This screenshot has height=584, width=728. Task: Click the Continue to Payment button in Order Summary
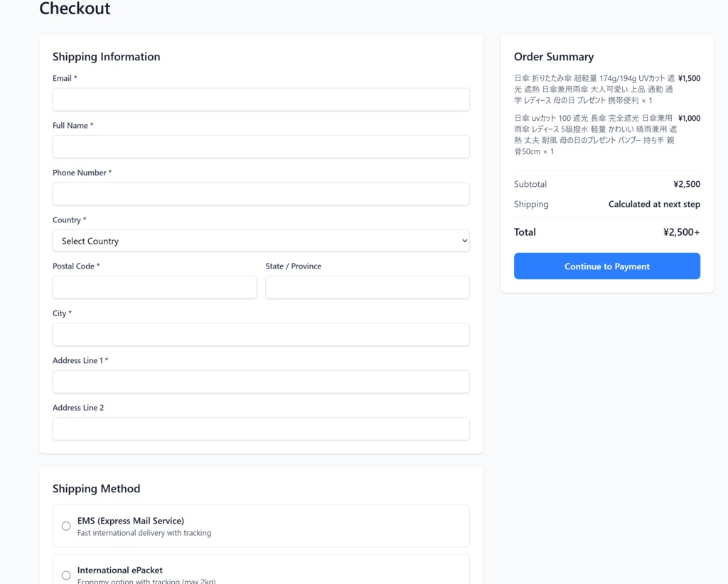[x=606, y=266]
